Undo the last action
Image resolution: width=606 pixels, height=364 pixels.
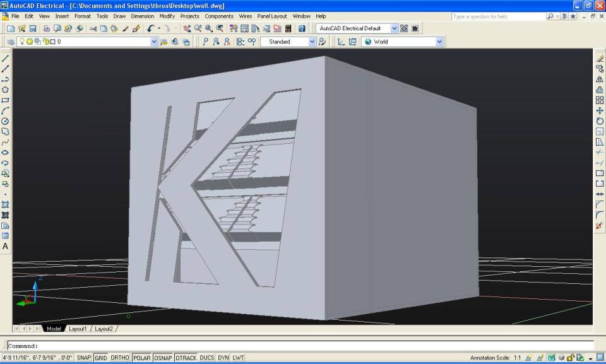point(150,28)
